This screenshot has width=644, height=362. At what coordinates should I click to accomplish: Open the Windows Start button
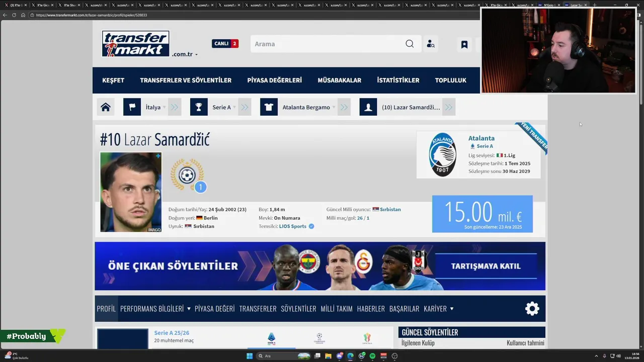[249, 356]
